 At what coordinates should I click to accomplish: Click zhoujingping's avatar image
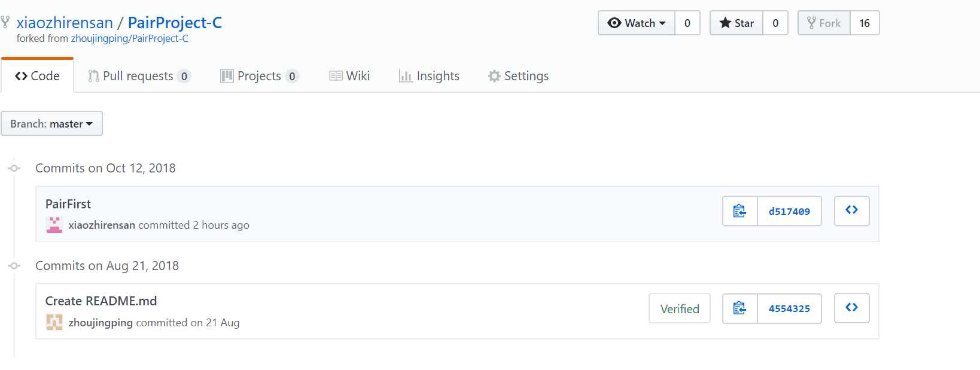54,322
